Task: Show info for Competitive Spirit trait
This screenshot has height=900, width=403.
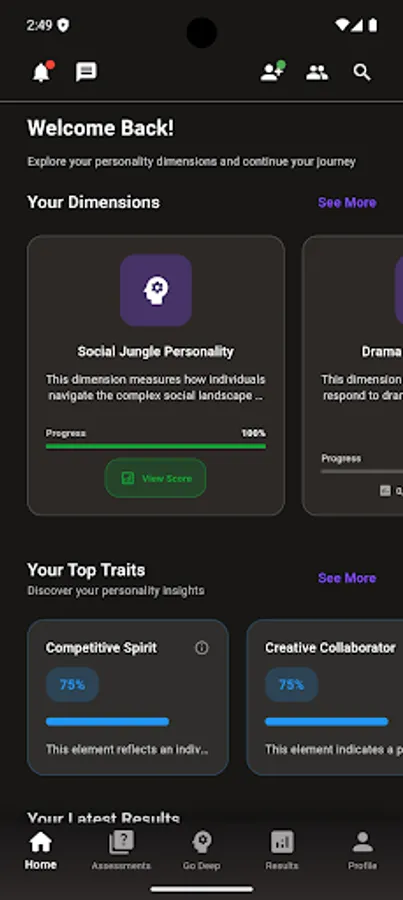Action: [202, 648]
